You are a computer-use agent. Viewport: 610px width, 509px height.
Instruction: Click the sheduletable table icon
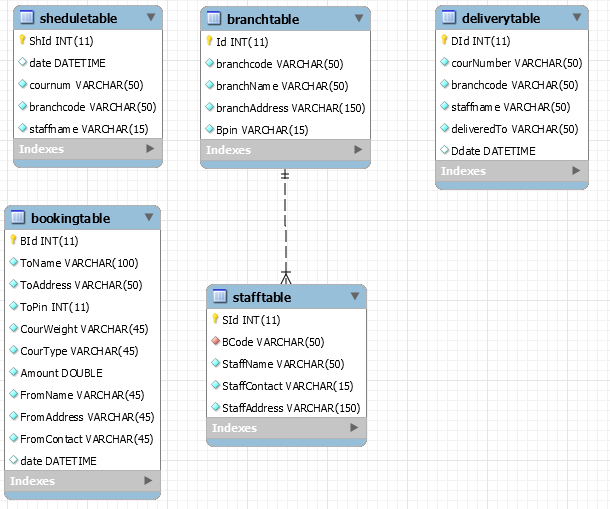coord(27,18)
